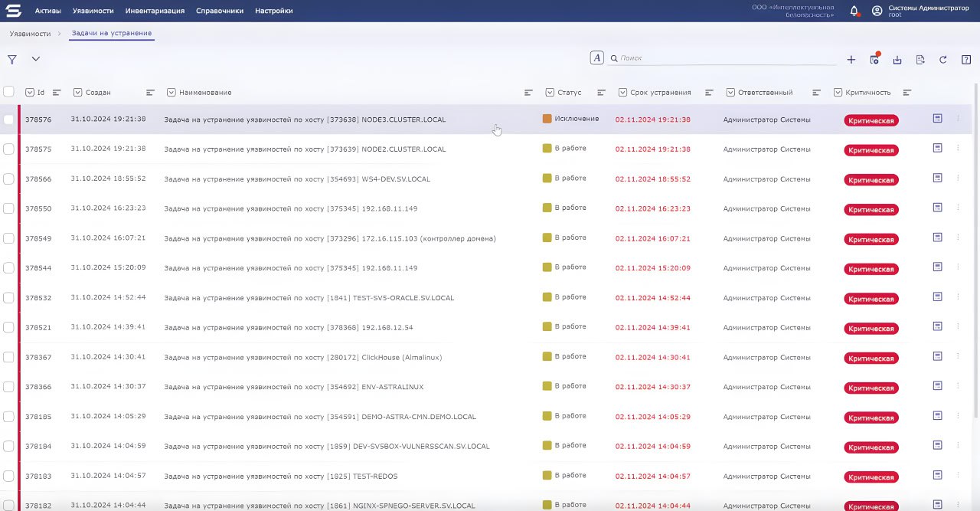Click the sort icon of the Статус column

click(x=601, y=93)
